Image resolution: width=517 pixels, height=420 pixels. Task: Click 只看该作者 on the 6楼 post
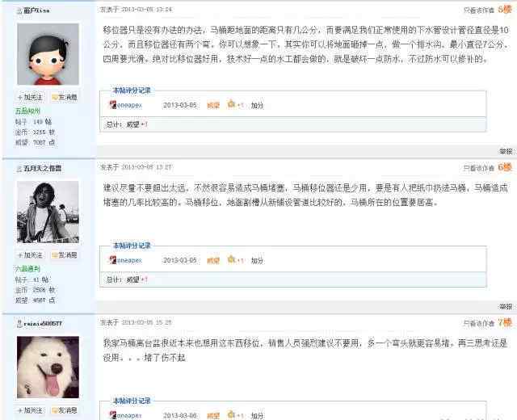479,168
